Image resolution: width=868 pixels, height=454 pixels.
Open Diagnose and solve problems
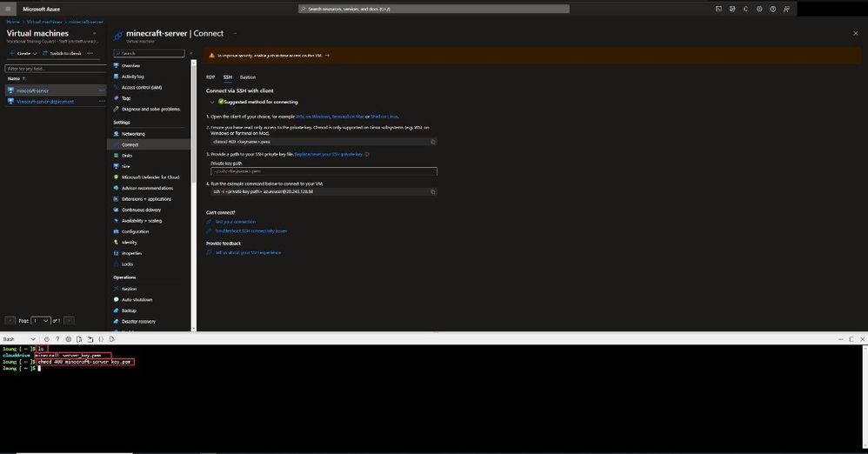150,109
